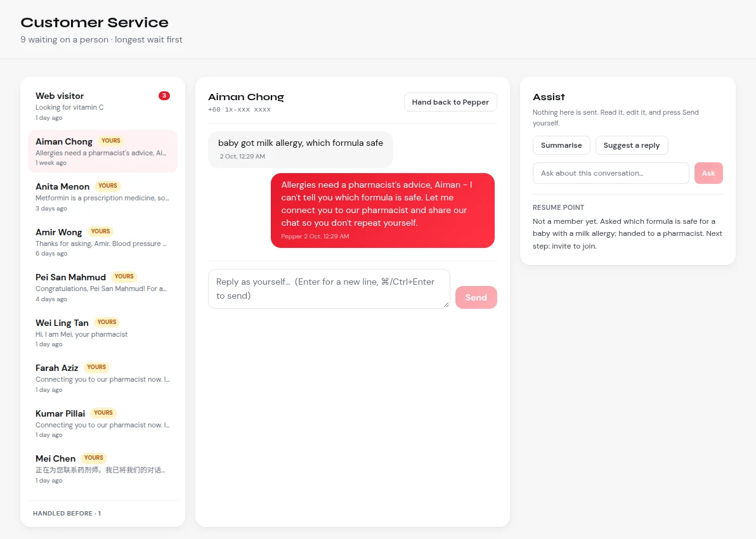756x539 pixels.
Task: Open Mei Chen's conversation
Action: [103, 469]
